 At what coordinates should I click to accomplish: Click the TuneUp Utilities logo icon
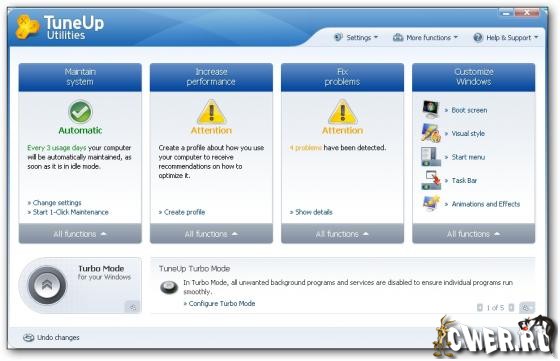pos(27,26)
